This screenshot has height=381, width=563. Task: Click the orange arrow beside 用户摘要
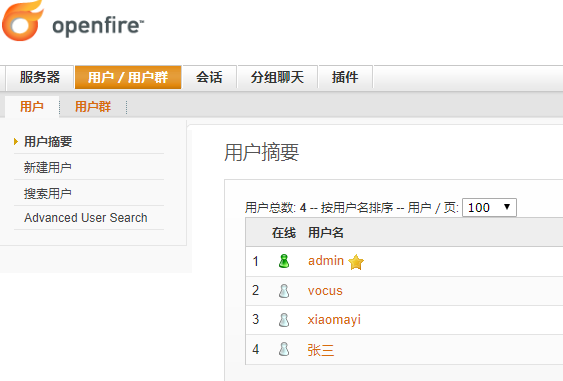[16, 141]
